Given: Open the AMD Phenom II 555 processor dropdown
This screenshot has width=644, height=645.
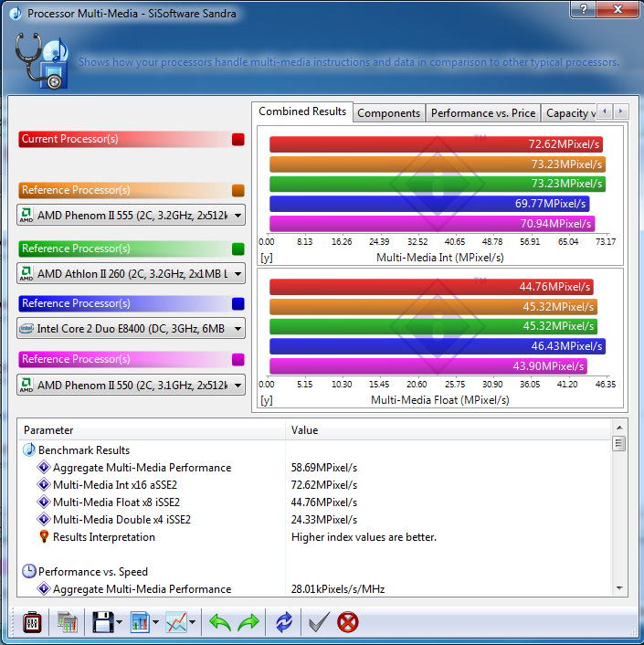Looking at the screenshot, I should [132, 215].
